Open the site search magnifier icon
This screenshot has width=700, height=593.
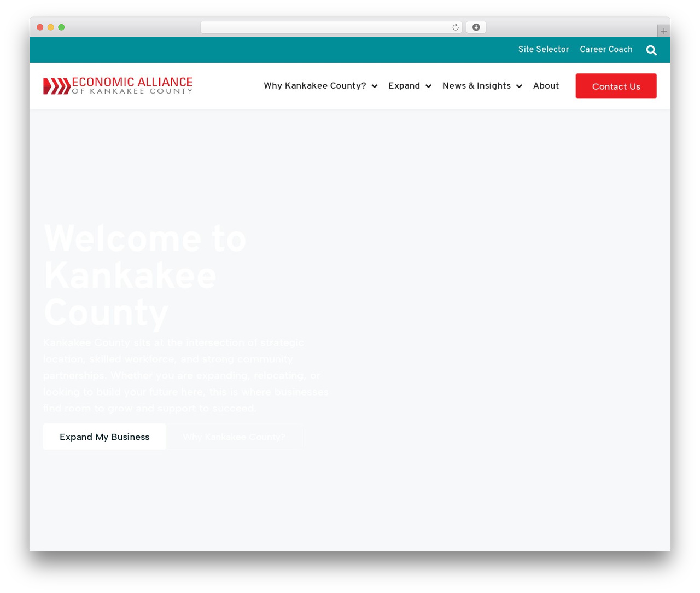[x=651, y=50]
